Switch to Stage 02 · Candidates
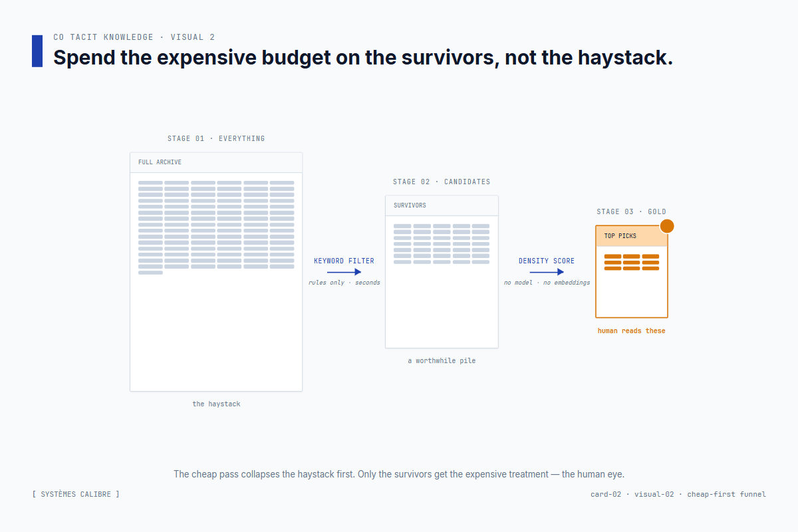 coord(441,182)
